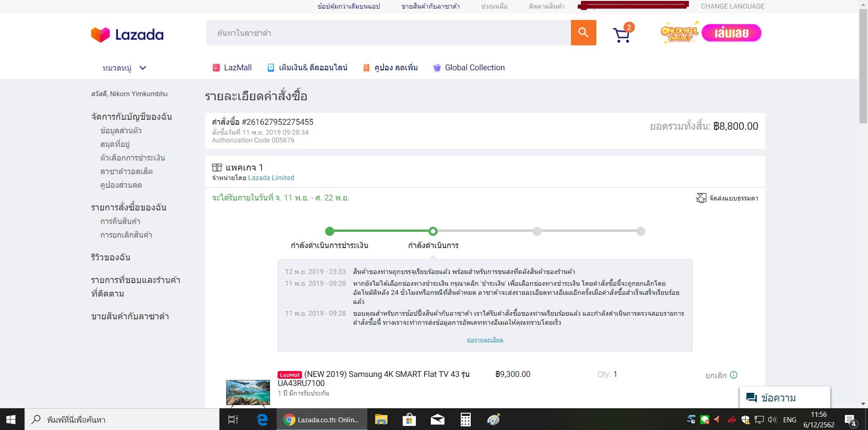Screen dimensions: 868x430
Task: Open the Windows Start menu
Action: click(x=12, y=420)
